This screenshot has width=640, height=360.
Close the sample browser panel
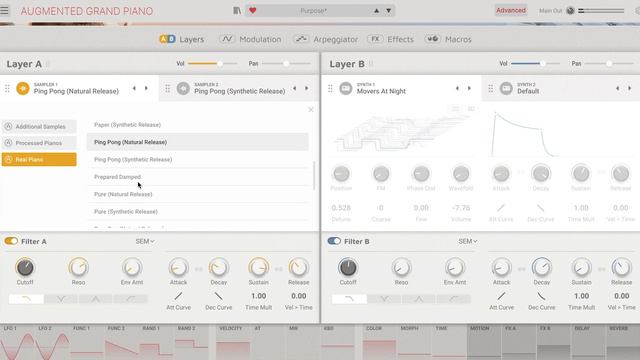311,109
